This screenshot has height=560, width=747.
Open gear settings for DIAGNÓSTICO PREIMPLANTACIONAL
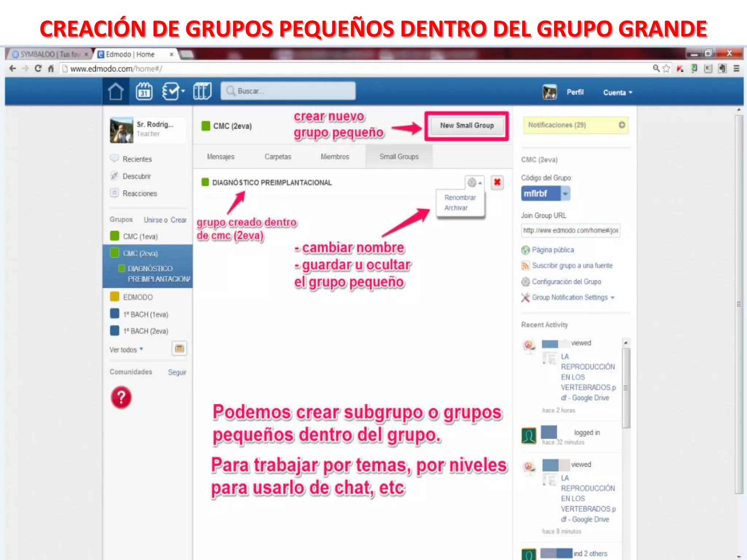(x=475, y=182)
